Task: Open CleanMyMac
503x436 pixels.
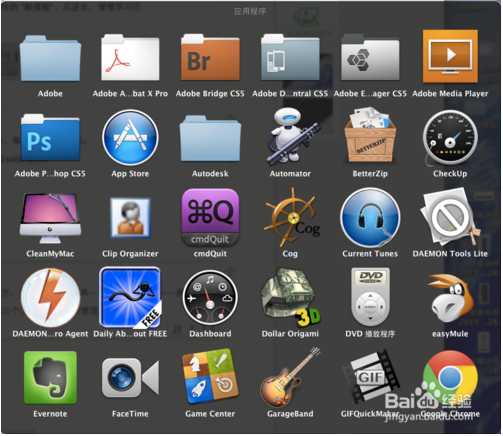Action: point(50,218)
